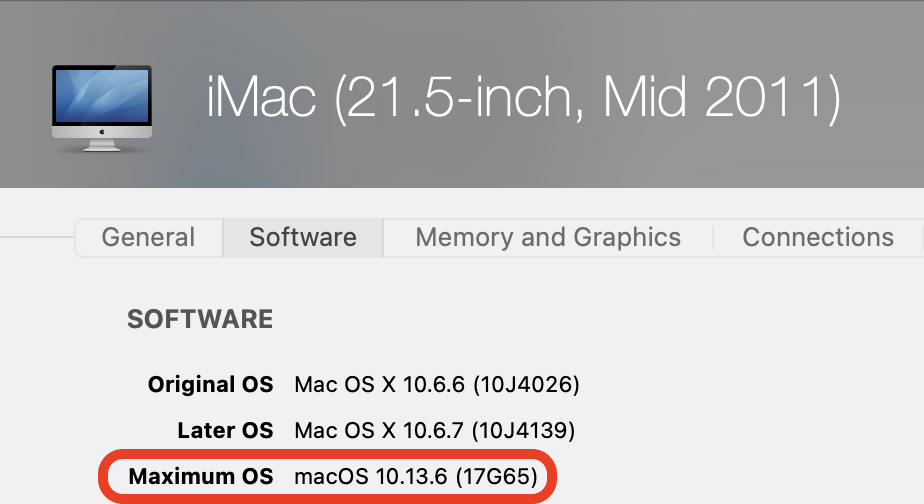Screen dimensions: 924x504
Task: Switch to the General tab
Action: click(x=148, y=238)
